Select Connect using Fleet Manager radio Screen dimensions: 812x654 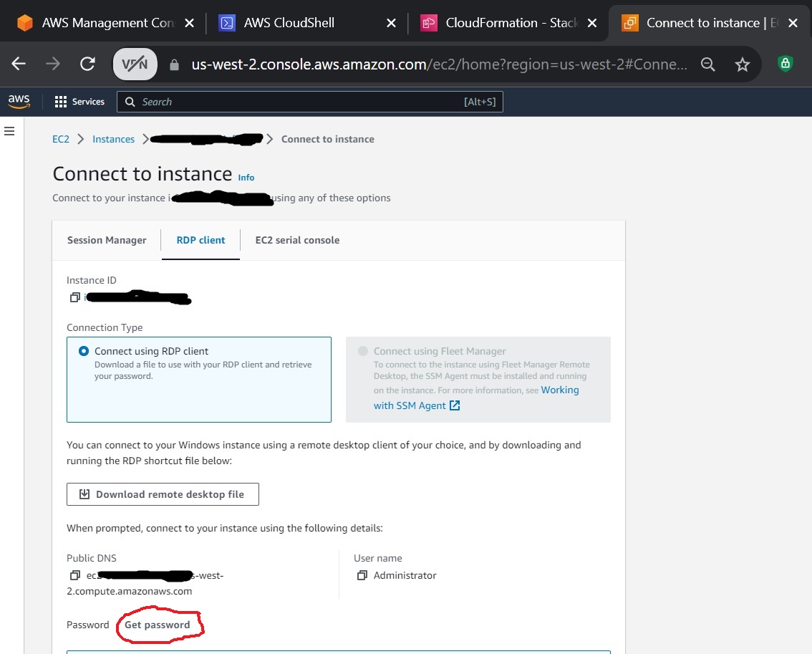363,352
